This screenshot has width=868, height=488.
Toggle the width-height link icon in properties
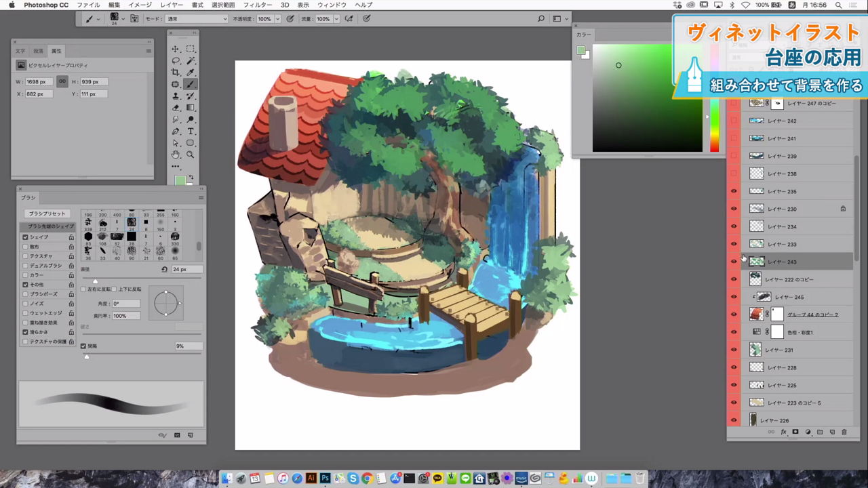pos(62,81)
